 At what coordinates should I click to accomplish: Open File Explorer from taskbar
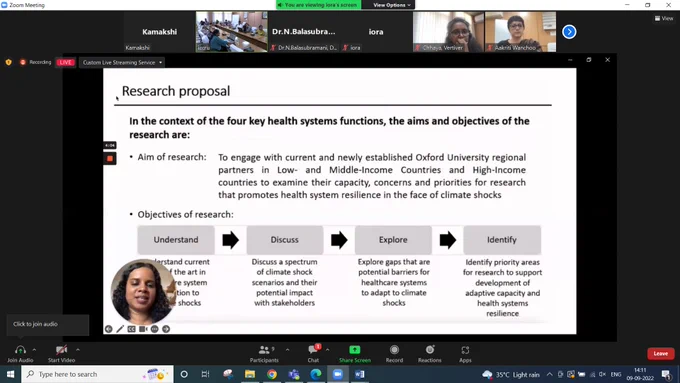pyautogui.click(x=250, y=374)
